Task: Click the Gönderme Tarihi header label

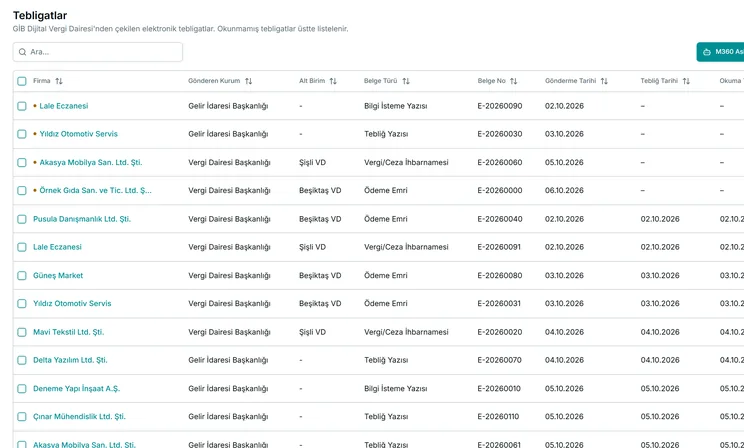Action: tap(570, 81)
